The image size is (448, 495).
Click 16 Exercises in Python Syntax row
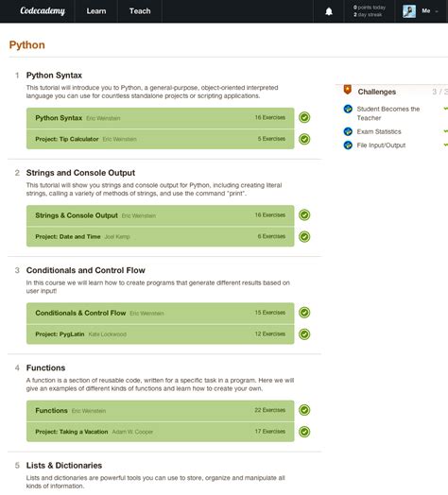pos(270,117)
